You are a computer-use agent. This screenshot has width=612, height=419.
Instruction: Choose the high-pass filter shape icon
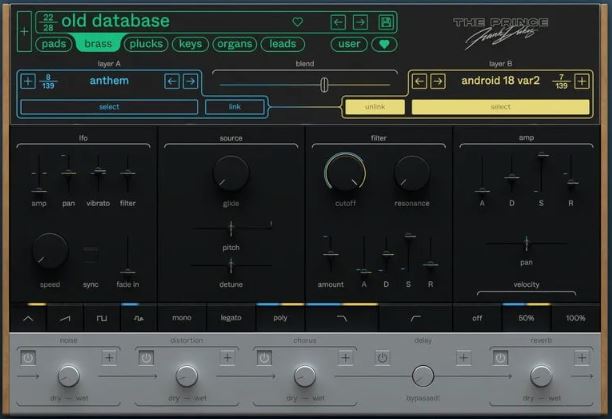[415, 318]
